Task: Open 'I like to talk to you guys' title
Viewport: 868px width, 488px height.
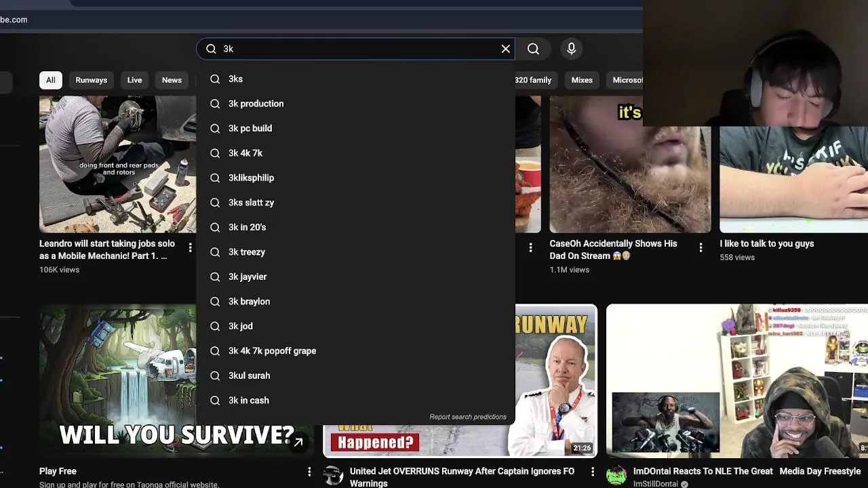Action: click(767, 243)
